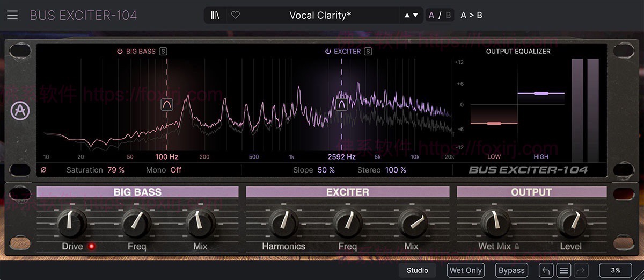Click the Exciter solo S icon
Screen dimensions: 644x280
tap(368, 52)
